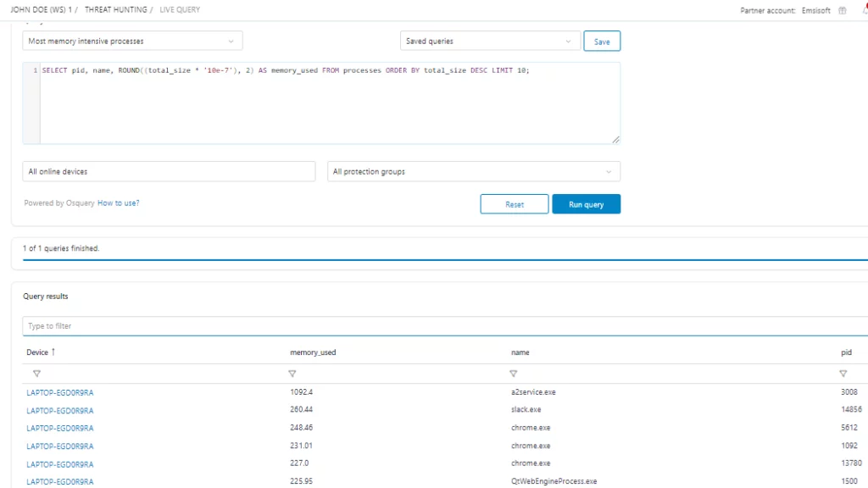This screenshot has height=488, width=868.
Task: Click the gift icon near Partner account
Action: click(x=842, y=11)
